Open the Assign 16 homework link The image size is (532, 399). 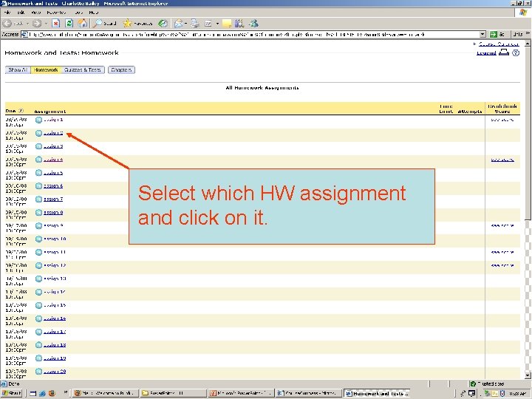55,318
